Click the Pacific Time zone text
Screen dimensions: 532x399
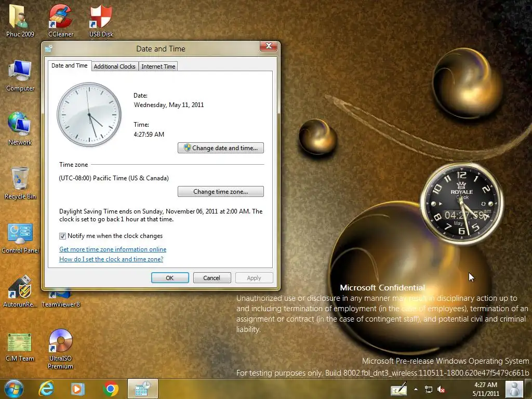coord(114,178)
